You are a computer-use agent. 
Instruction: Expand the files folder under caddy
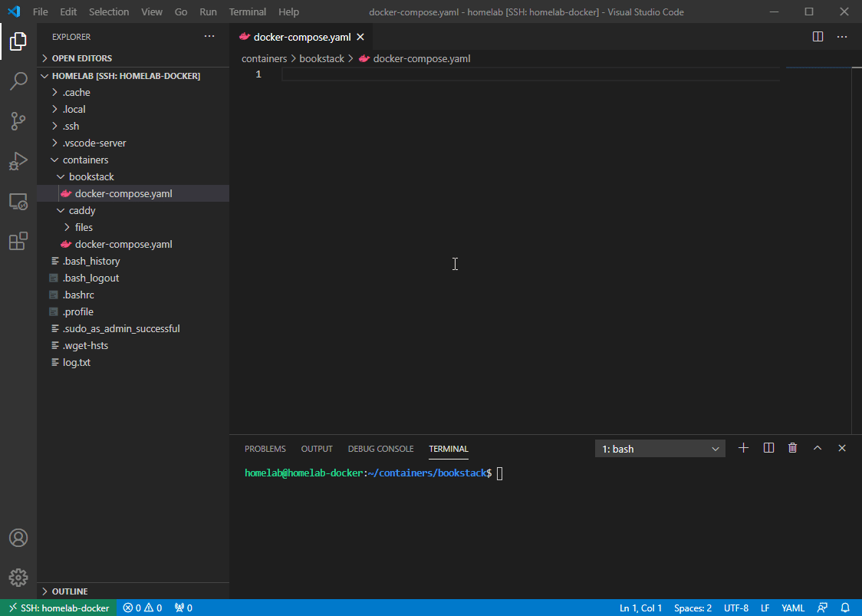click(x=133, y=227)
